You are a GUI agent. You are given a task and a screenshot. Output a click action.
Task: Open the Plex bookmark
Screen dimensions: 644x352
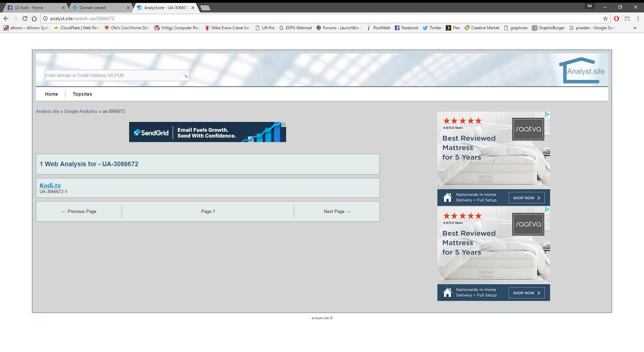(x=453, y=28)
